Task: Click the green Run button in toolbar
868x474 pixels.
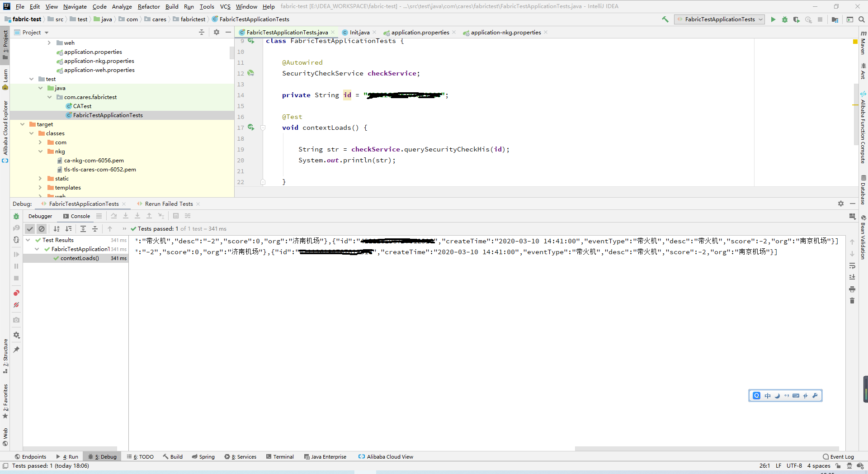Action: (773, 19)
